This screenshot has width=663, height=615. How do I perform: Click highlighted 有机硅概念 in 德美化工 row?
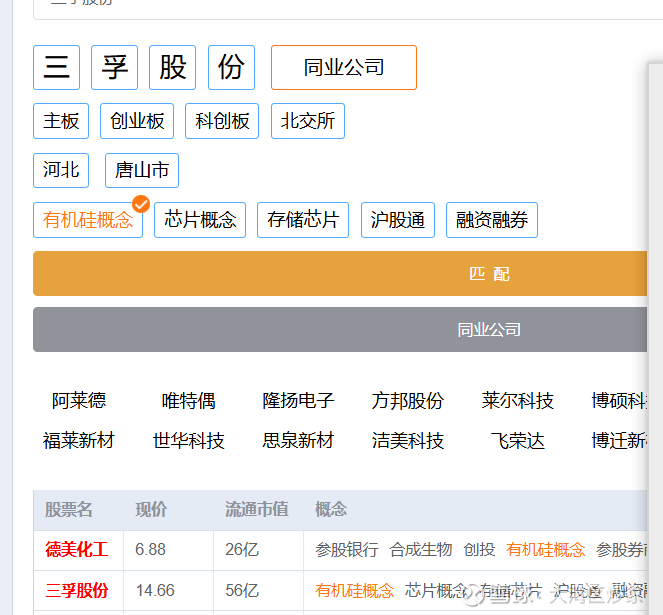pyautogui.click(x=545, y=549)
